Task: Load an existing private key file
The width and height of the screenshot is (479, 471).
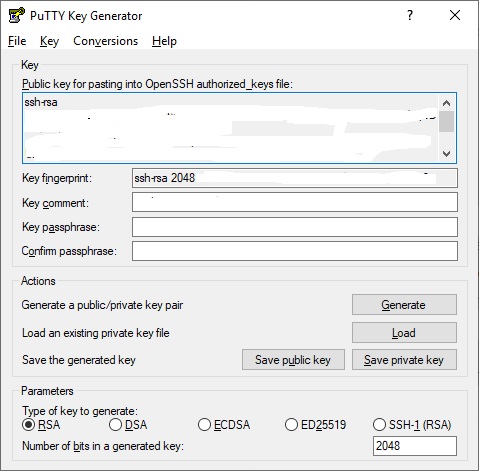Action: 404,332
